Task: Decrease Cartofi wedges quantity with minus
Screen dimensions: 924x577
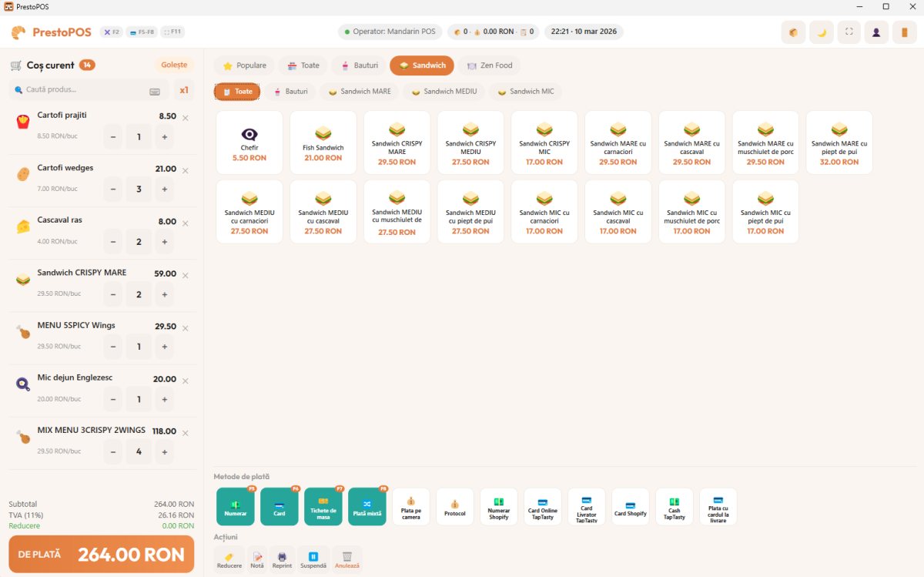Action: click(x=113, y=190)
